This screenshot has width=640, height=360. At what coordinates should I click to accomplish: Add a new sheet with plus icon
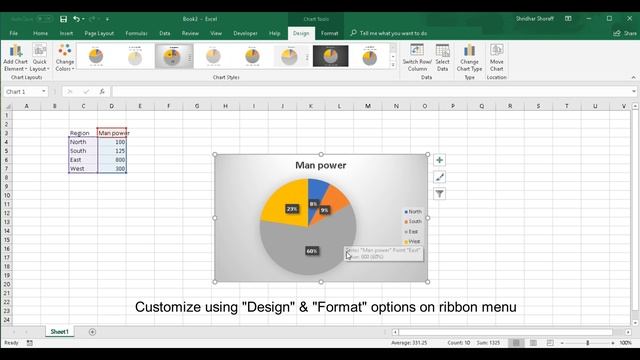click(92, 332)
